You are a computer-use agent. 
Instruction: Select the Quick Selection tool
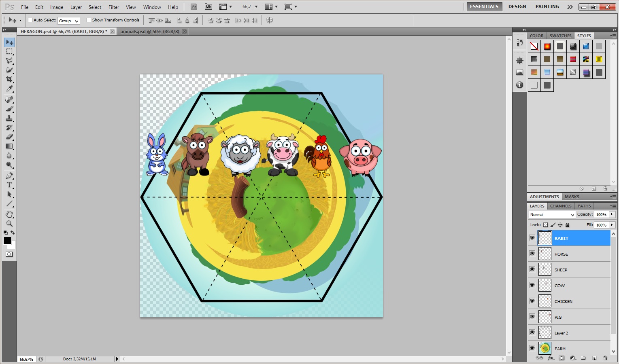click(x=9, y=70)
